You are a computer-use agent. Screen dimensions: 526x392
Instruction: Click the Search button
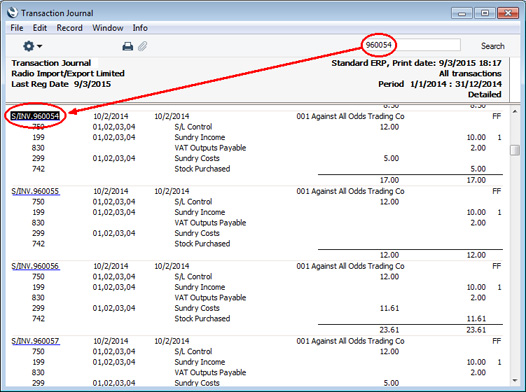(492, 46)
